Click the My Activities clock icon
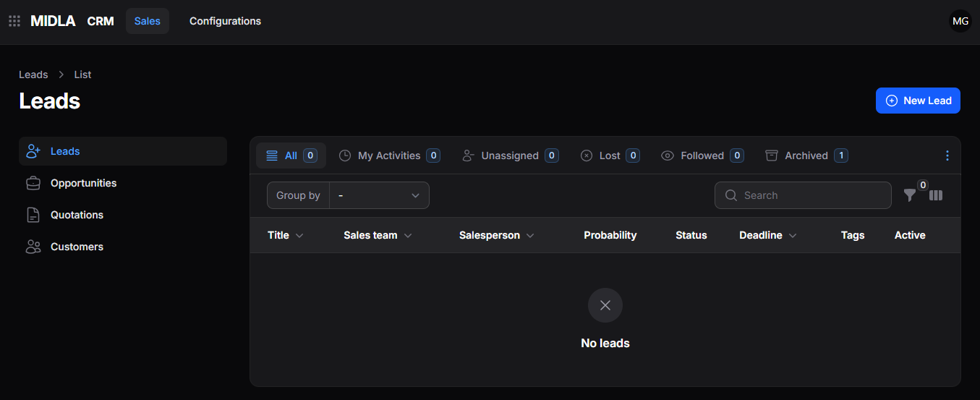The height and width of the screenshot is (400, 980). 345,156
